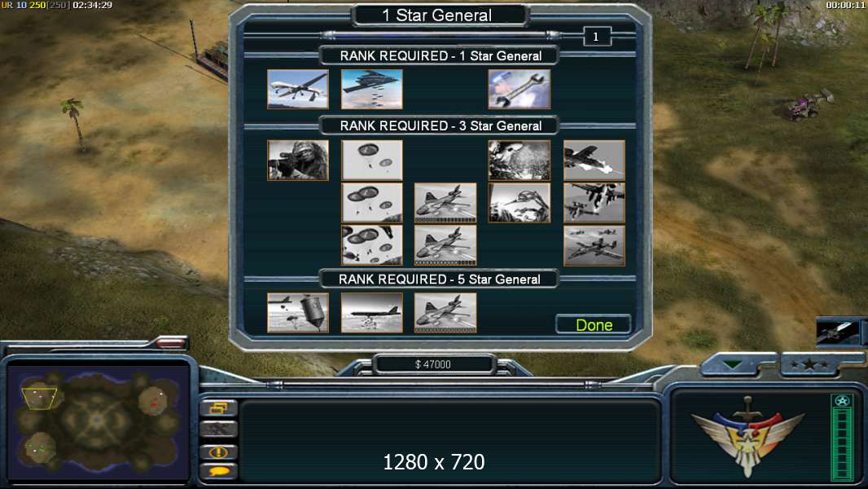Choose the Stealth Bomber power icon

pyautogui.click(x=371, y=89)
